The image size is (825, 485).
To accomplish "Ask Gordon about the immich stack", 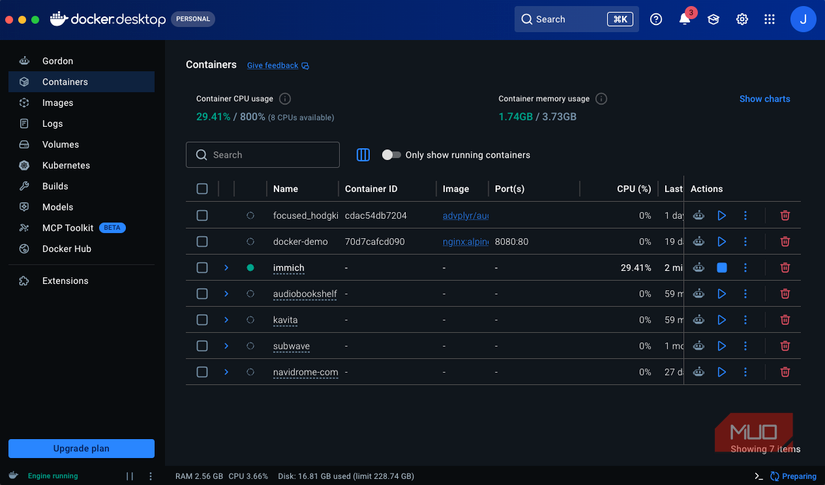I will (x=698, y=268).
